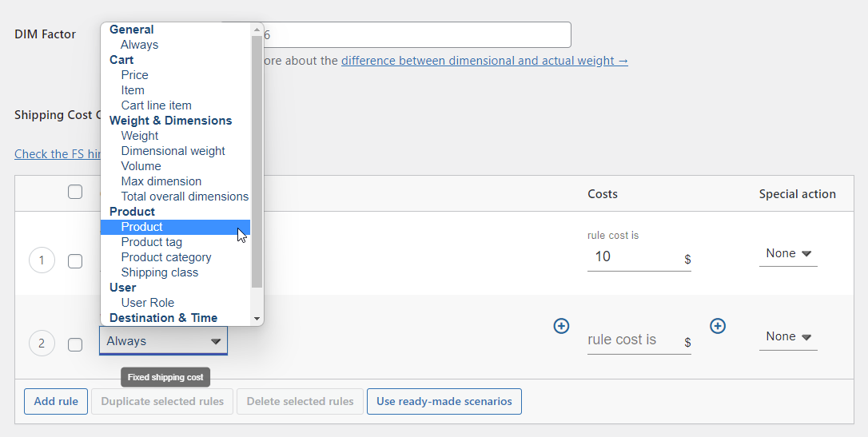868x437 pixels.
Task: Choose highlighted 'Product' option
Action: [176, 227]
